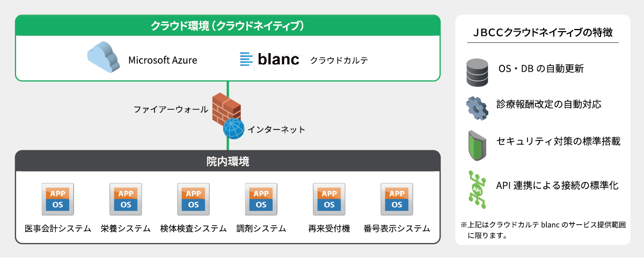
Task: Click the blanc logo
Action: click(269, 60)
